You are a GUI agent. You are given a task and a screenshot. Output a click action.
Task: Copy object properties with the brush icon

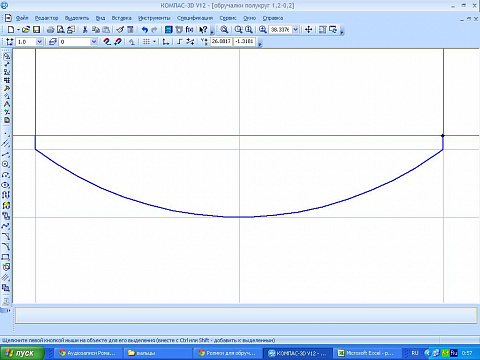pyautogui.click(x=120, y=30)
